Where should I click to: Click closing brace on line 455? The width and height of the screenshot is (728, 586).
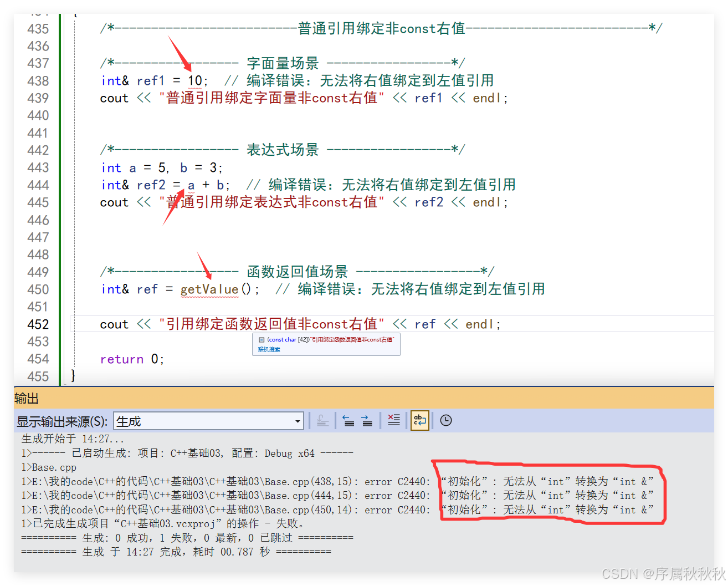point(73,376)
